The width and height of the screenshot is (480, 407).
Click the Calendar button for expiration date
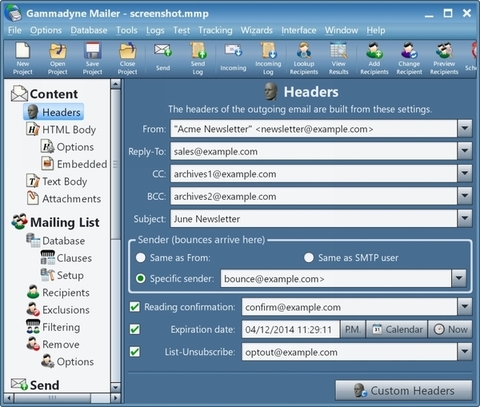[x=397, y=329]
